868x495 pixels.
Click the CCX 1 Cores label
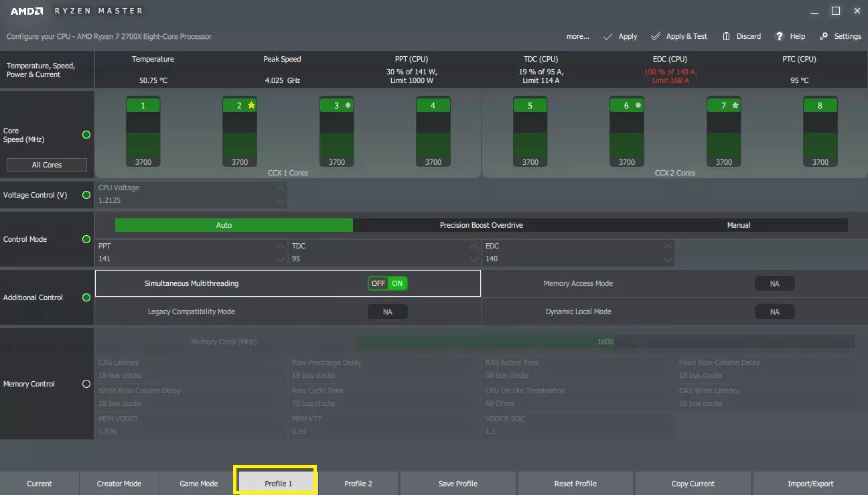pos(288,173)
